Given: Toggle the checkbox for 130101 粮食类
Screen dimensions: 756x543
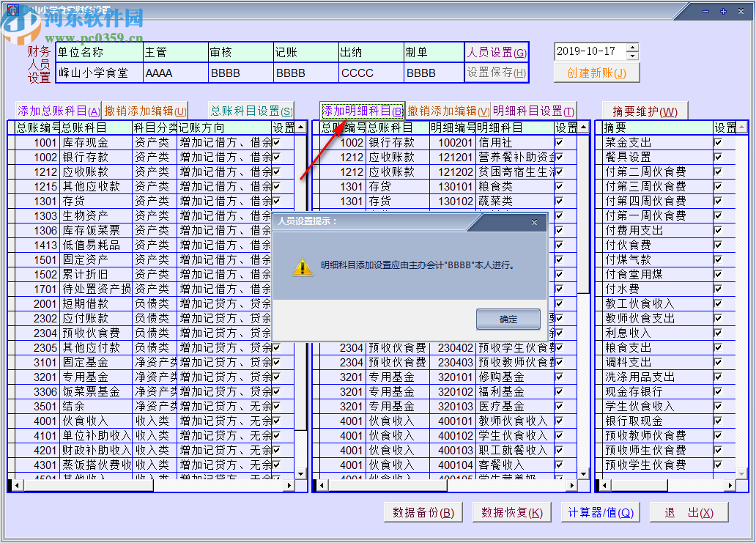Looking at the screenshot, I should point(559,186).
